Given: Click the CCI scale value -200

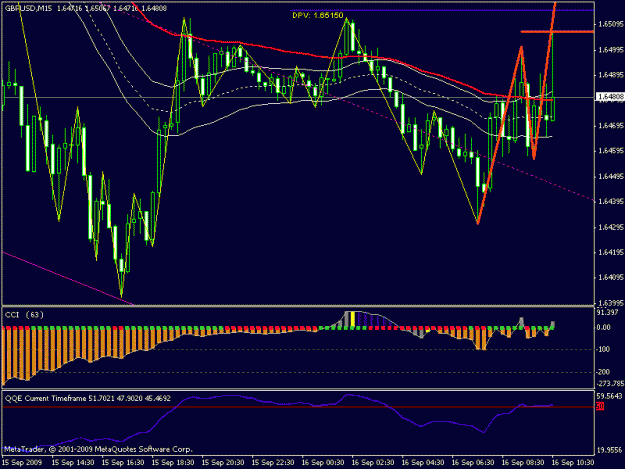Looking at the screenshot, I should point(603,372).
